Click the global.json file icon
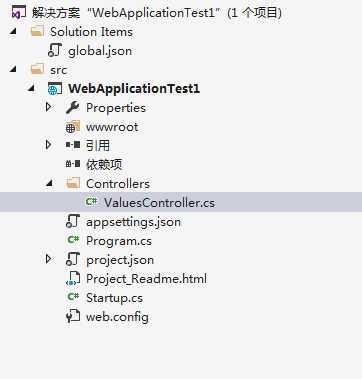362x379 pixels. 55,50
